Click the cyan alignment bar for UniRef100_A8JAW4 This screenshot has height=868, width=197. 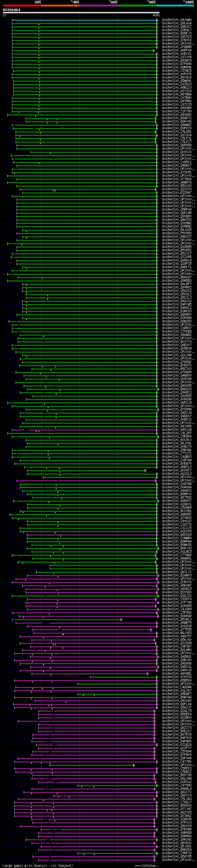point(85,20)
